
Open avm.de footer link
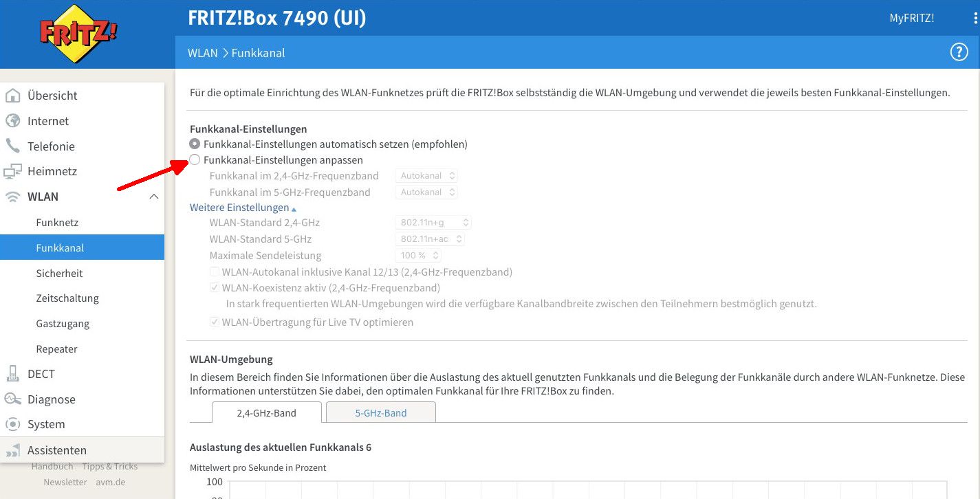pyautogui.click(x=111, y=483)
